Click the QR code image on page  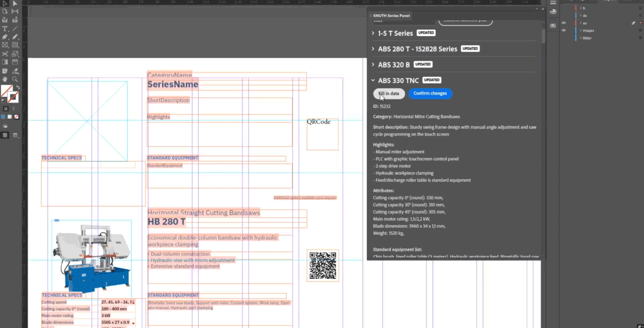323,265
